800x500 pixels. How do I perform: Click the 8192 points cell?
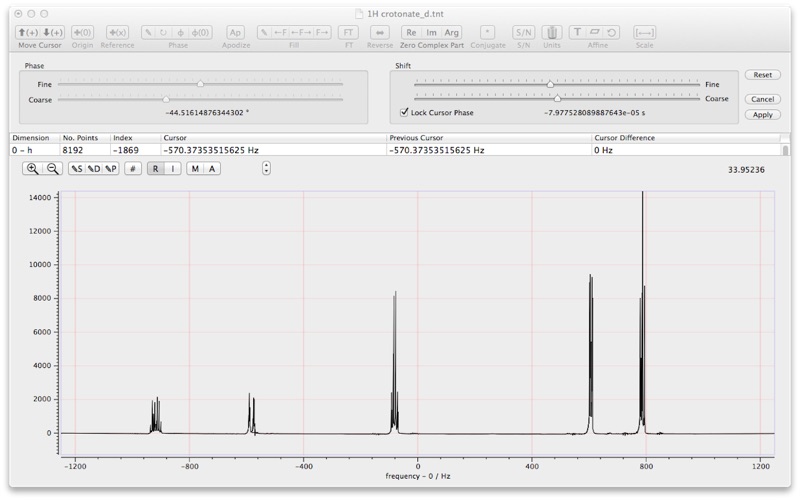coord(85,150)
